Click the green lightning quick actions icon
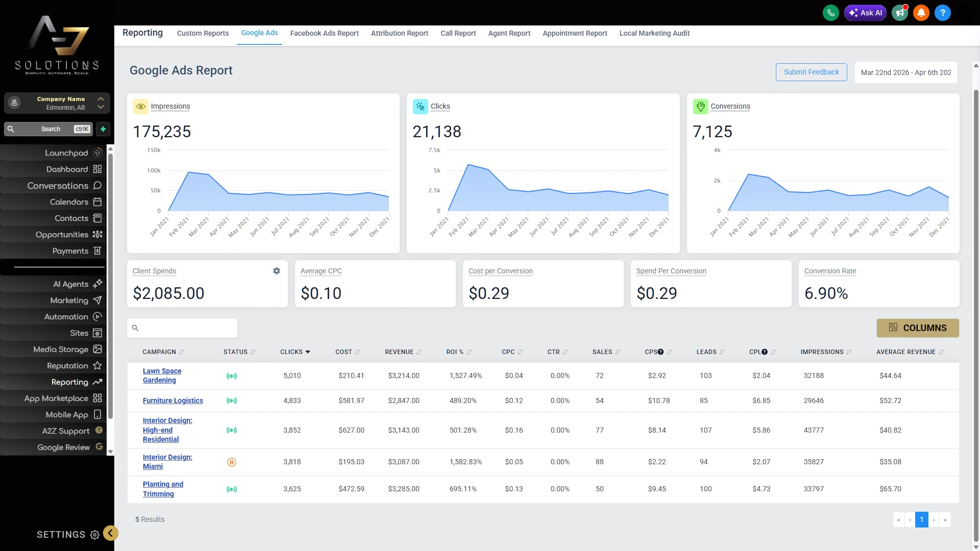Viewport: 980px width, 551px height. click(103, 129)
